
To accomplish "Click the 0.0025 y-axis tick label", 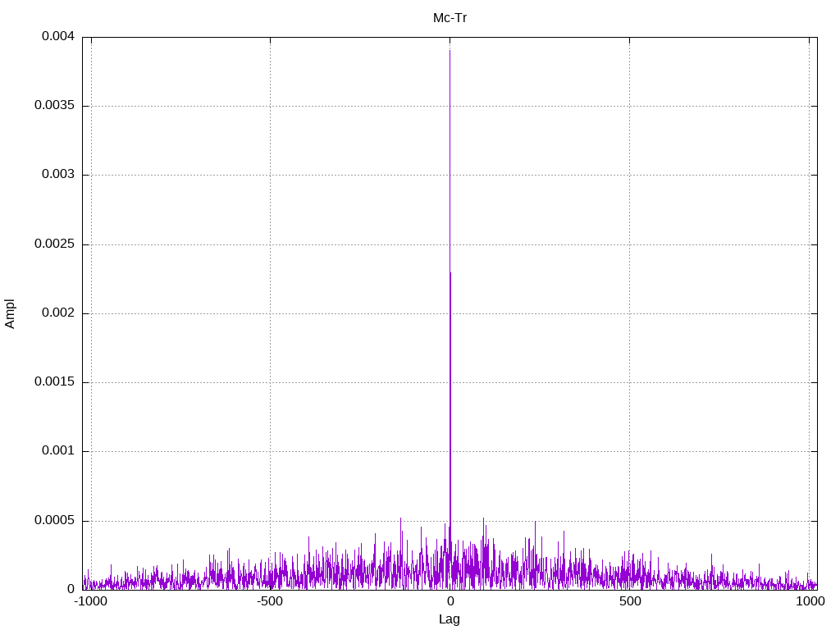I will (54, 244).
